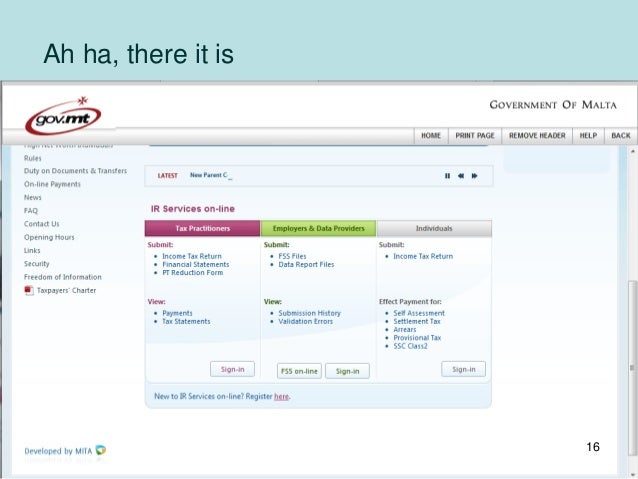The image size is (638, 479).
Task: Open Submission History link
Action: [x=309, y=313]
